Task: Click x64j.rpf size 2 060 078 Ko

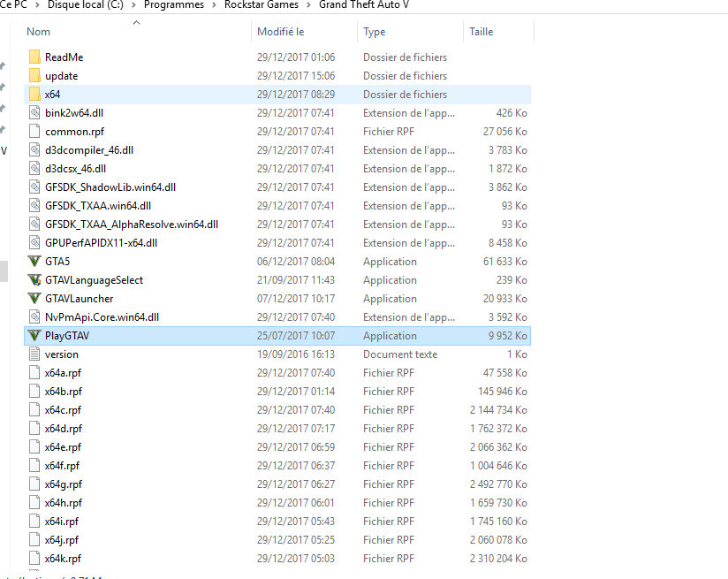Action: (x=498, y=540)
